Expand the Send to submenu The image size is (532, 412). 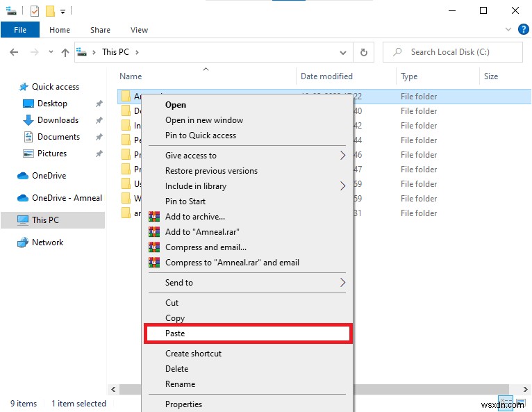tap(342, 283)
